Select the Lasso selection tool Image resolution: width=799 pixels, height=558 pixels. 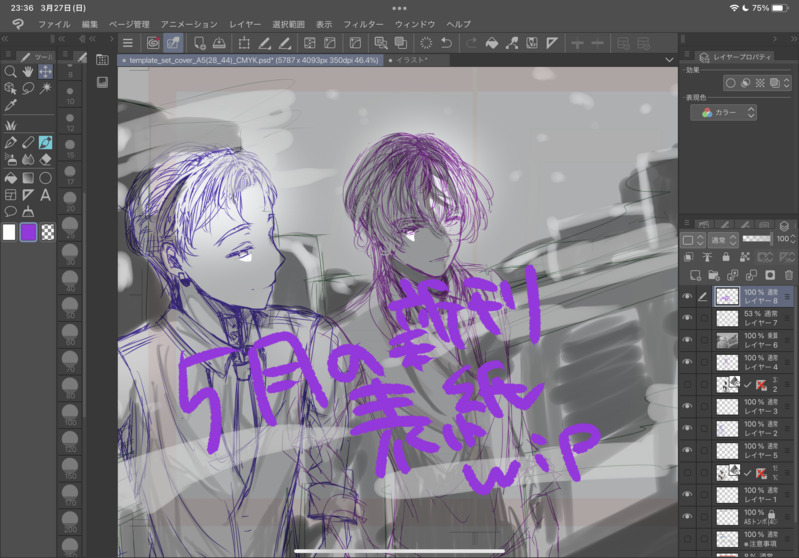[x=28, y=88]
